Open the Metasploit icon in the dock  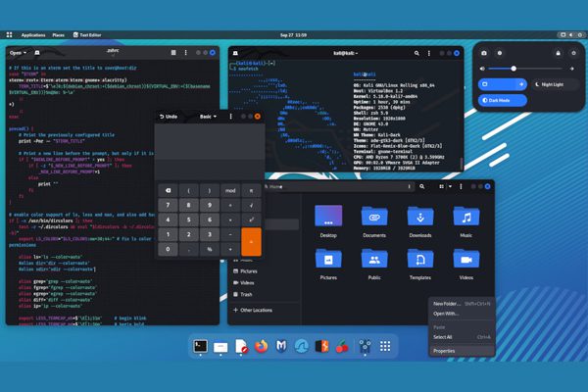pyautogui.click(x=281, y=346)
